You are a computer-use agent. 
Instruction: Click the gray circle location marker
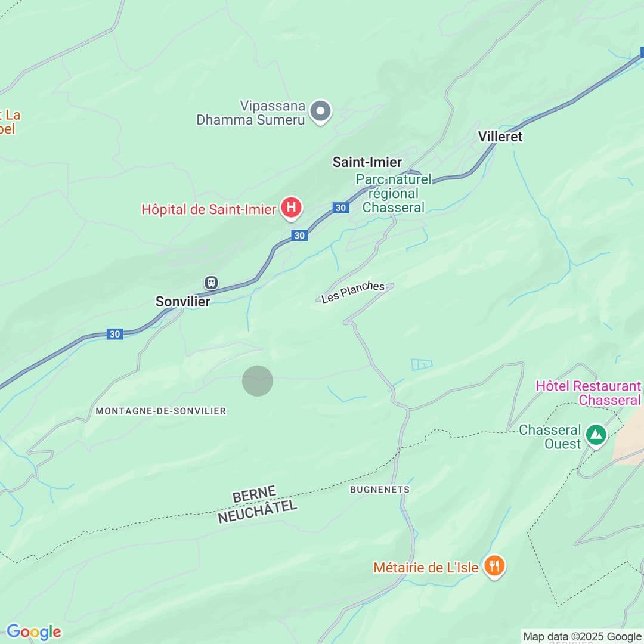tap(258, 380)
